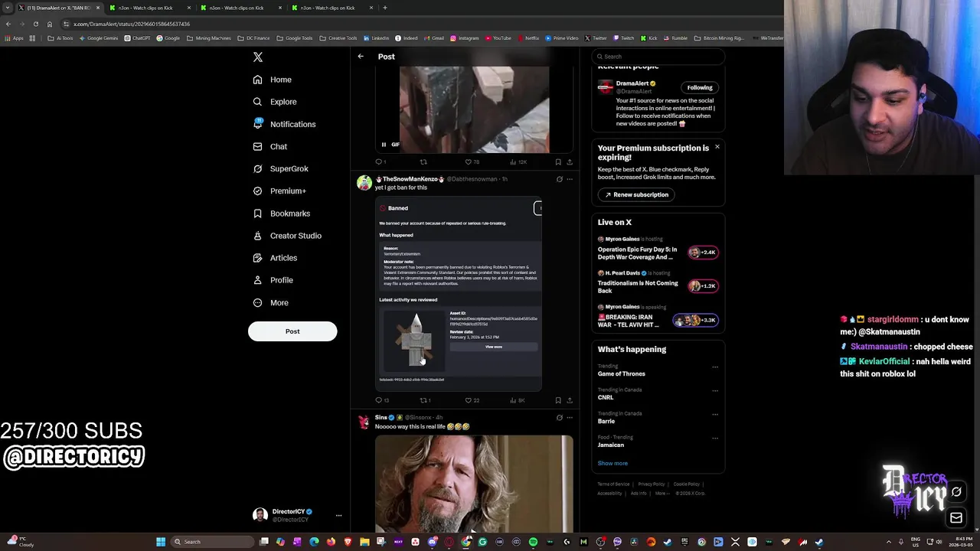Image resolution: width=980 pixels, height=551 pixels.
Task: Click the Post button in the sidebar
Action: 292,331
